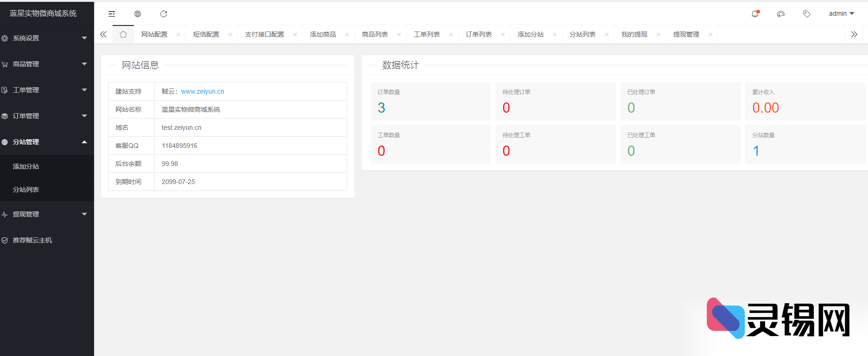
Task: Click the sidebar collapse menu icon
Action: (x=112, y=14)
